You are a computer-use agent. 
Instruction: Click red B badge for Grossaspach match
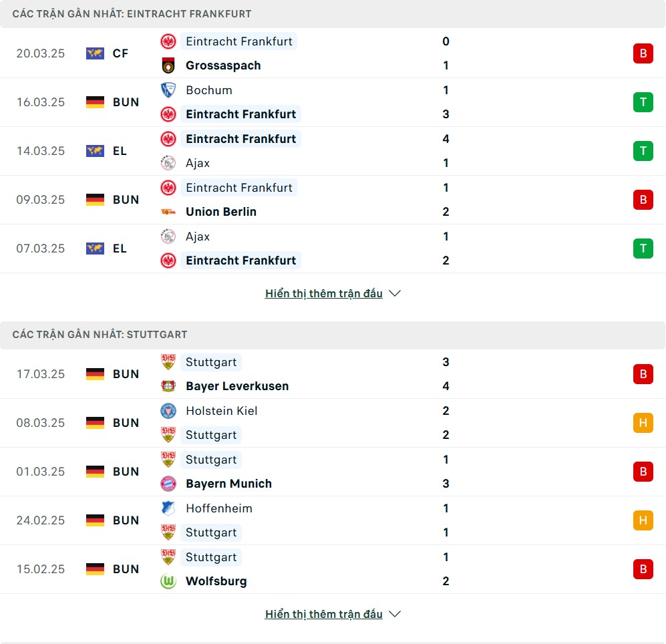tap(643, 53)
